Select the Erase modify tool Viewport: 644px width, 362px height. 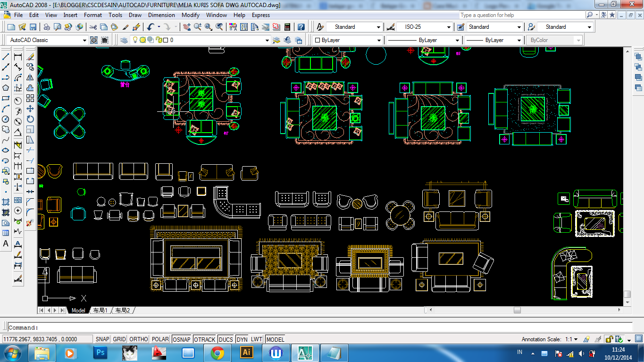click(x=30, y=57)
